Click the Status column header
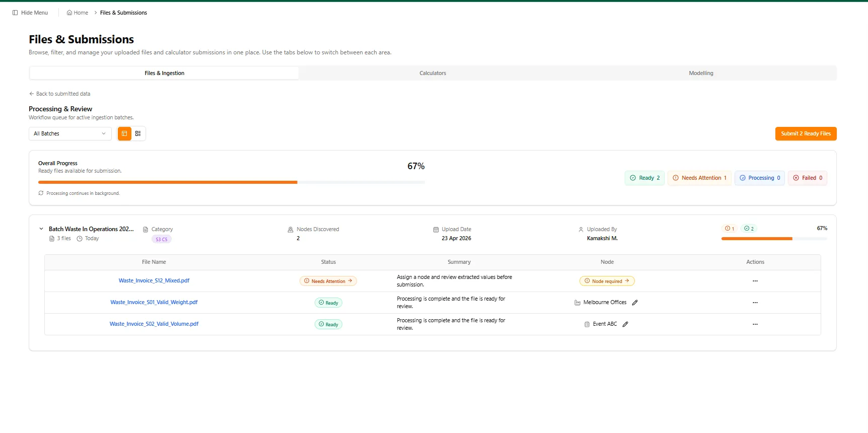 point(328,262)
